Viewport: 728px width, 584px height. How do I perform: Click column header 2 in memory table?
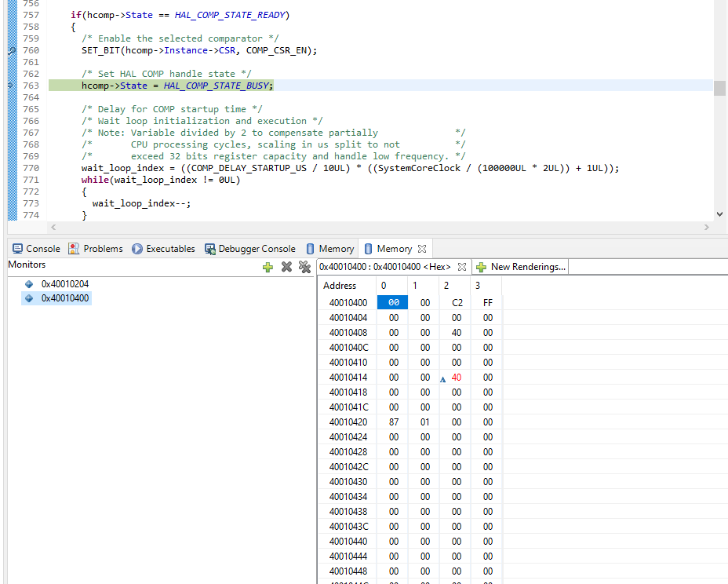(x=446, y=285)
